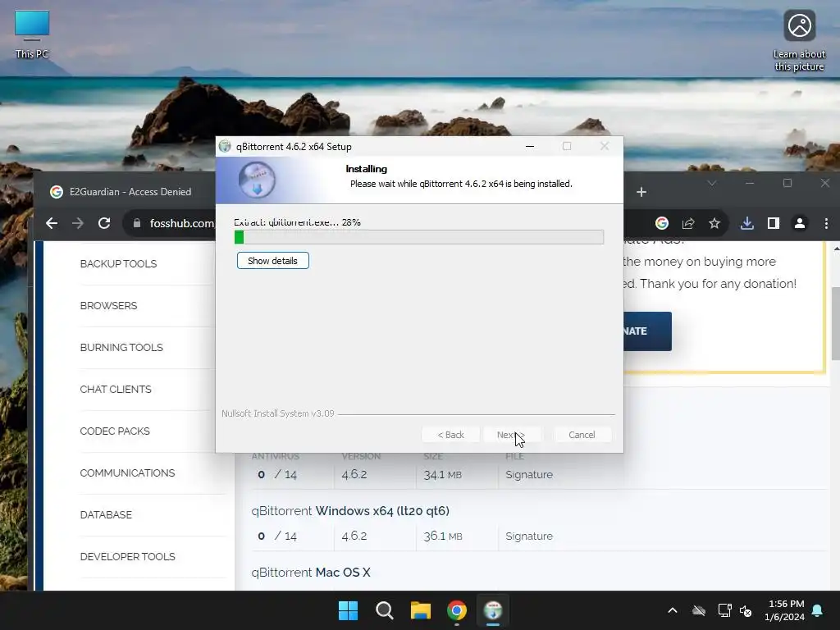Screen dimensions: 840x630
Task: Minimize the qBittorrent Setup window
Action: coord(530,146)
